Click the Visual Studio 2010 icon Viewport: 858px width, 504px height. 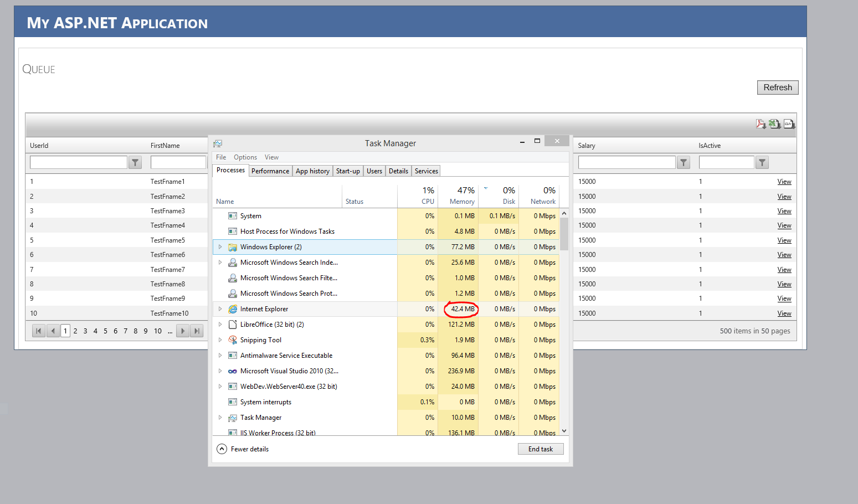pyautogui.click(x=233, y=371)
